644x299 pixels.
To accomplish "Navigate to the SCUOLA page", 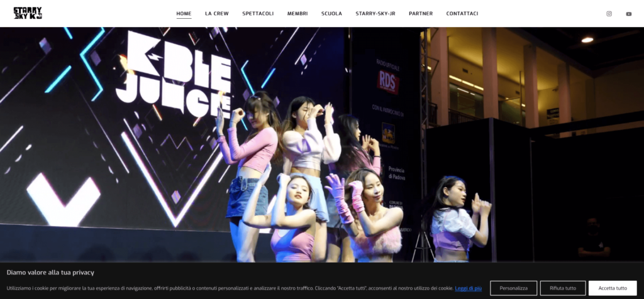I will point(331,13).
